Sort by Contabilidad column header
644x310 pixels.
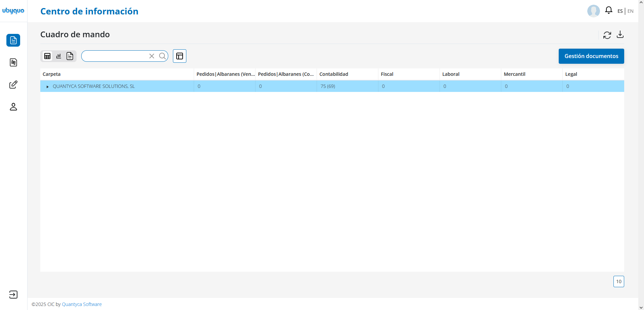pos(348,74)
